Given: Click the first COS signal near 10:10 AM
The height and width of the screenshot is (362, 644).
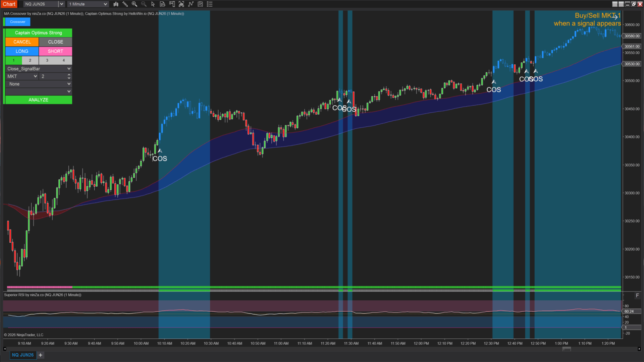Looking at the screenshot, I should pyautogui.click(x=160, y=159).
